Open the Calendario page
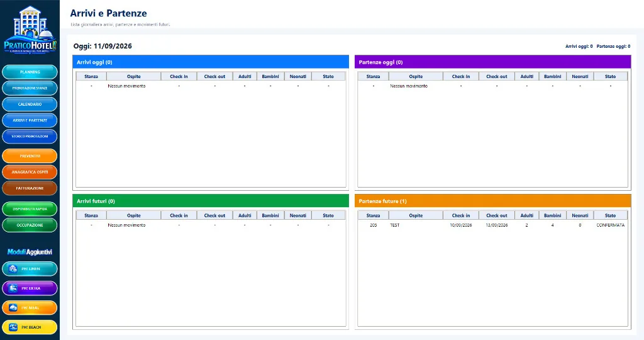 (x=30, y=104)
